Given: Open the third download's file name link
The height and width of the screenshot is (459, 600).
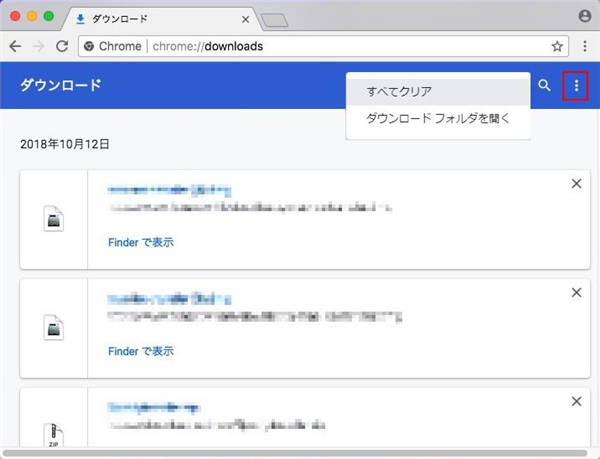Looking at the screenshot, I should coord(154,407).
